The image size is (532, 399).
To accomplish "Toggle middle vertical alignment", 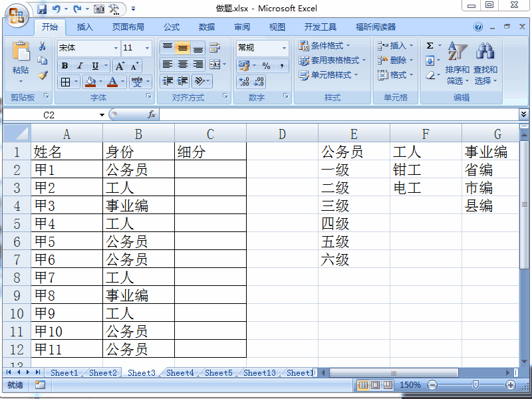I will coord(182,48).
